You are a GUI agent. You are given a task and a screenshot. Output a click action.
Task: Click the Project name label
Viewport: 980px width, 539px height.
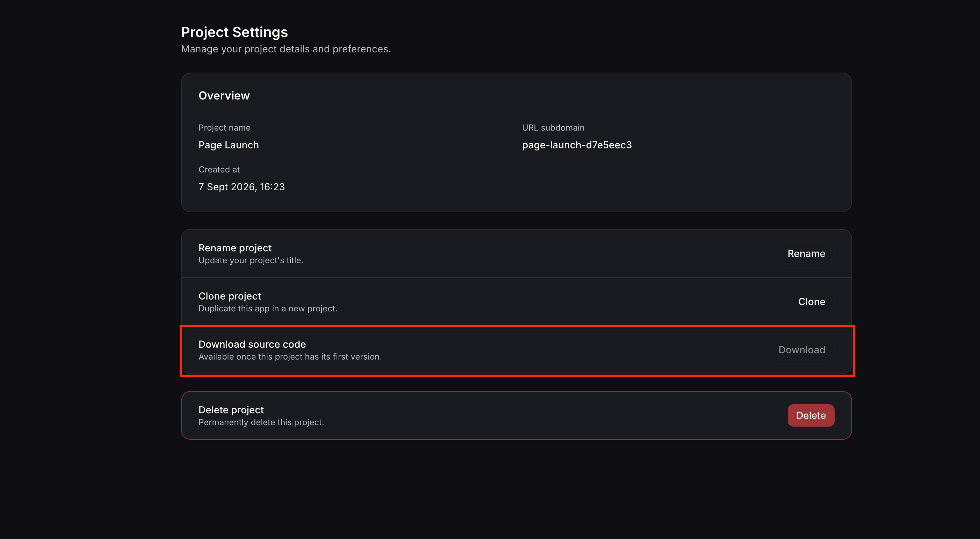pos(224,128)
